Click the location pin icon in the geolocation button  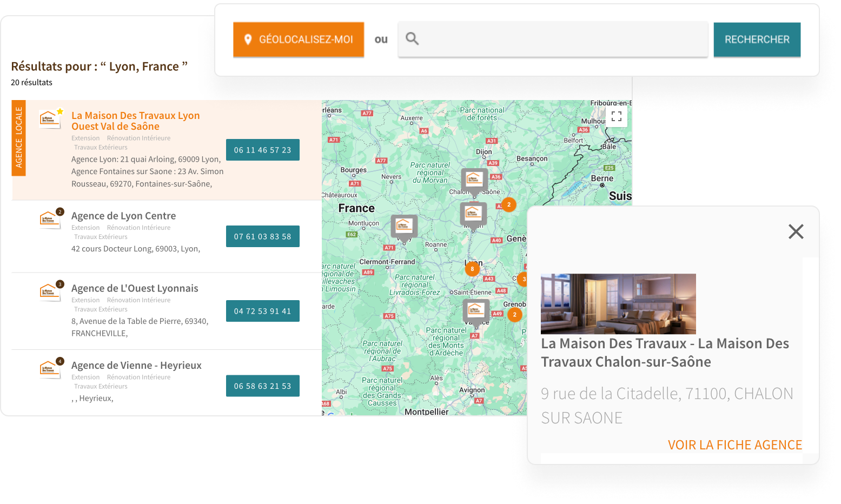pos(248,39)
